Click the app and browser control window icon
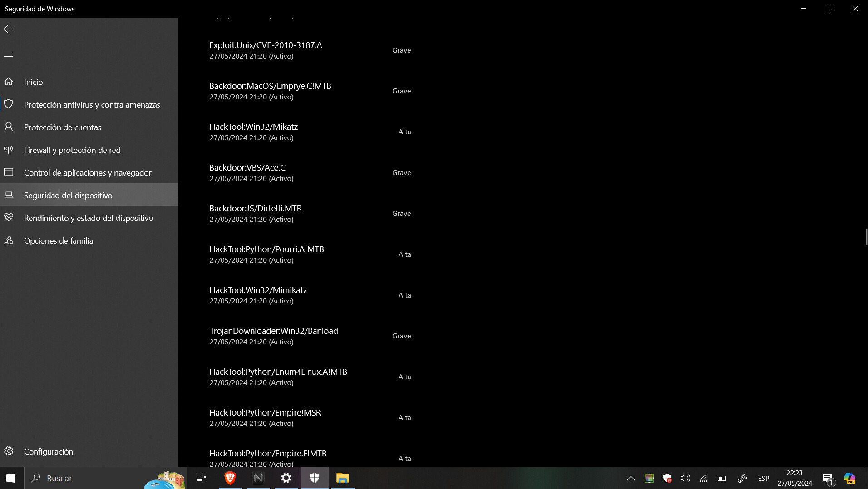Screen dimensions: 868x489 point(9,172)
